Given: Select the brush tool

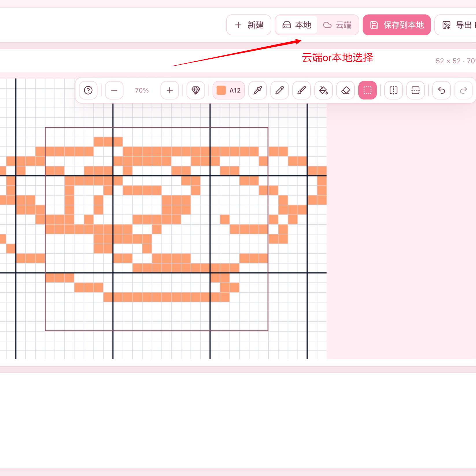Looking at the screenshot, I should click(302, 90).
